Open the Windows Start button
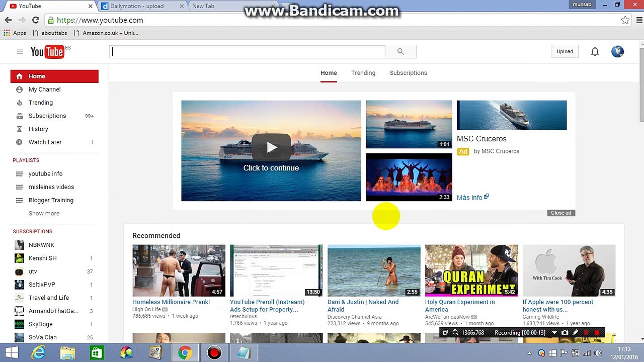The height and width of the screenshot is (362, 644). click(x=12, y=353)
